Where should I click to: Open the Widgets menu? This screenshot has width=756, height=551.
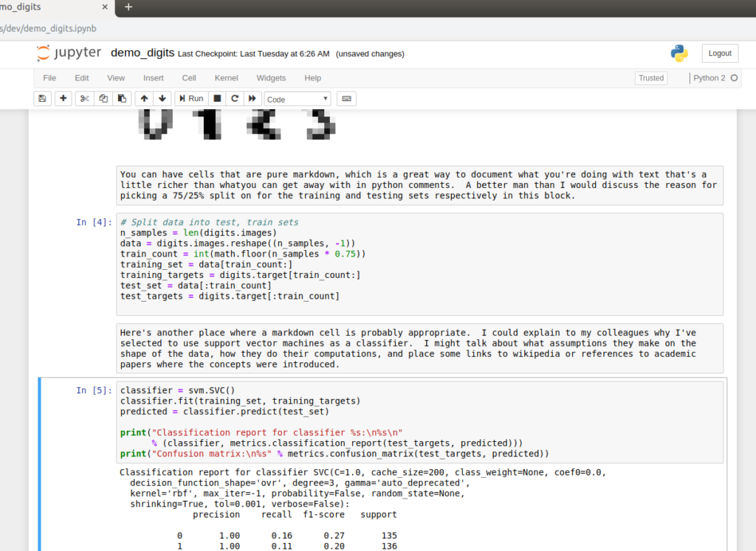[271, 77]
